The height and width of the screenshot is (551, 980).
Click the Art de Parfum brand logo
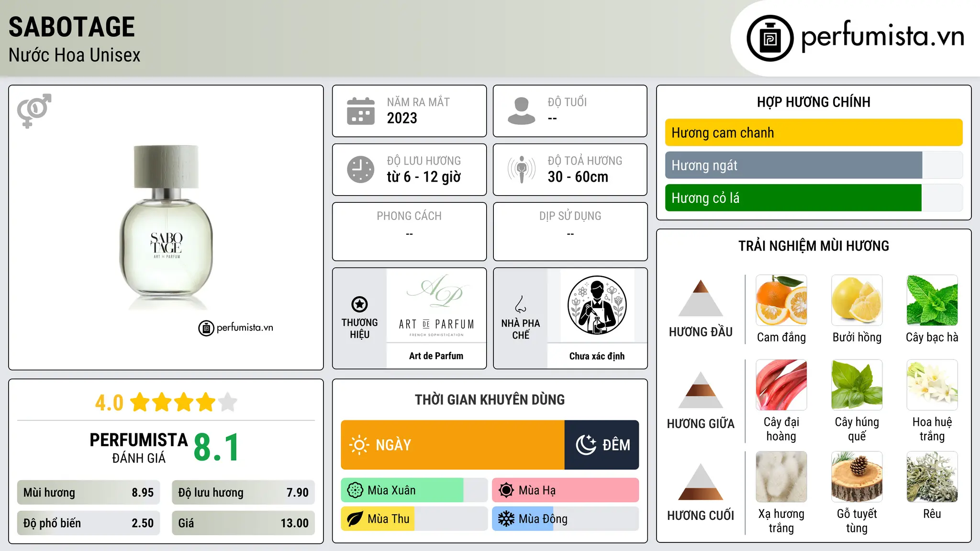tap(436, 305)
